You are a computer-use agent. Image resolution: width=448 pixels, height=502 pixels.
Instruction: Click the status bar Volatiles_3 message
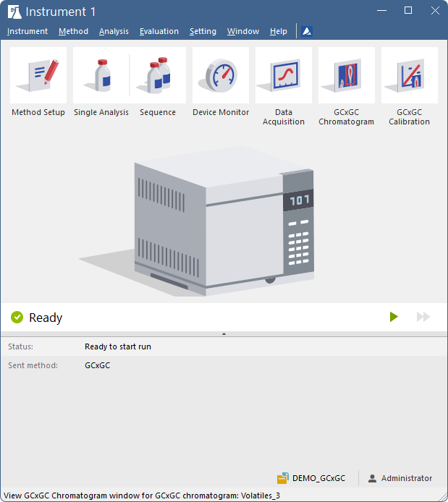click(x=142, y=495)
